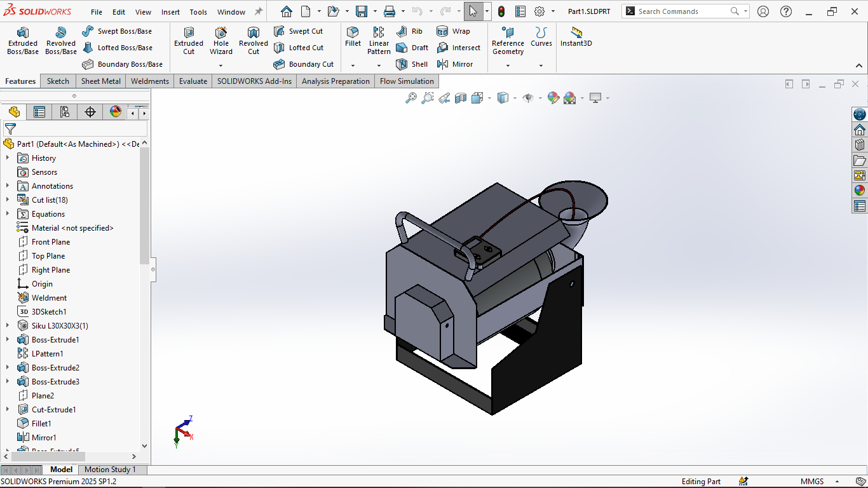This screenshot has width=868, height=488.
Task: Use the Shell tool
Action: (412, 64)
